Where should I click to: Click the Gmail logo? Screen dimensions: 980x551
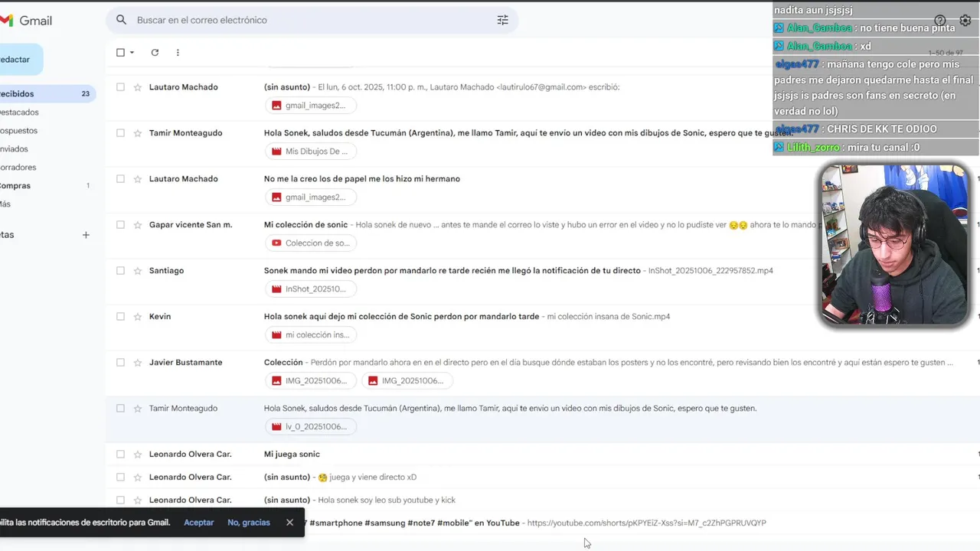point(27,21)
